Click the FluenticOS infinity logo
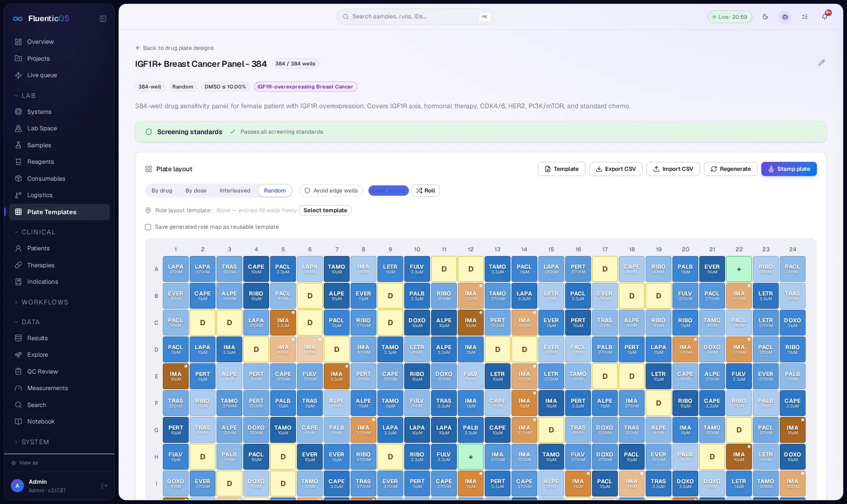Image resolution: width=847 pixels, height=504 pixels. click(18, 19)
